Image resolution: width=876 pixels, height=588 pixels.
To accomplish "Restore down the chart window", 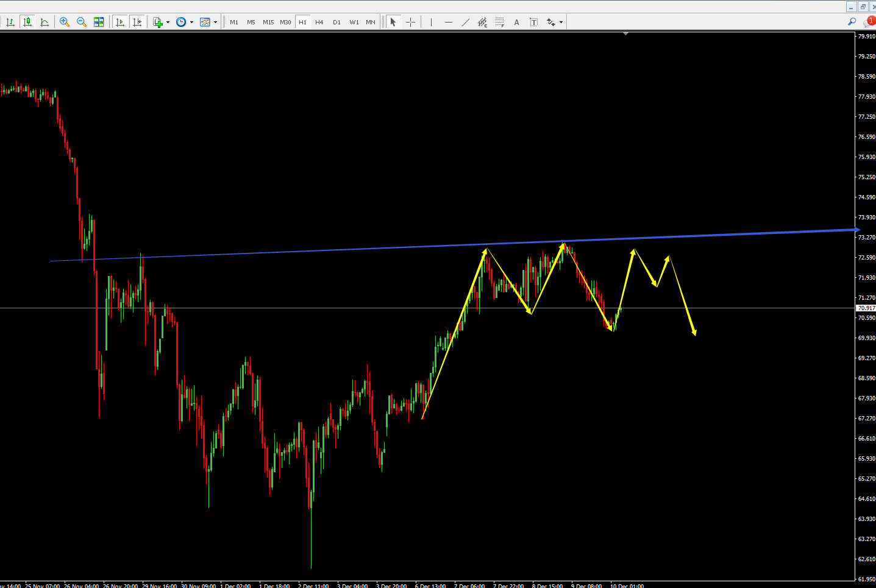I will tap(863, 7).
